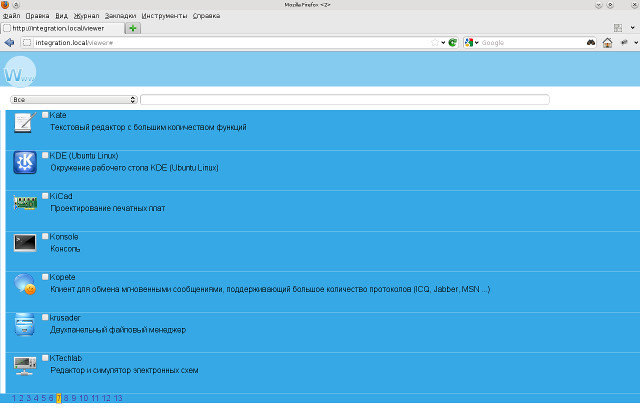Viewport: 640px width, 411px height.
Task: Go to page 10 of the list
Action: (84, 398)
